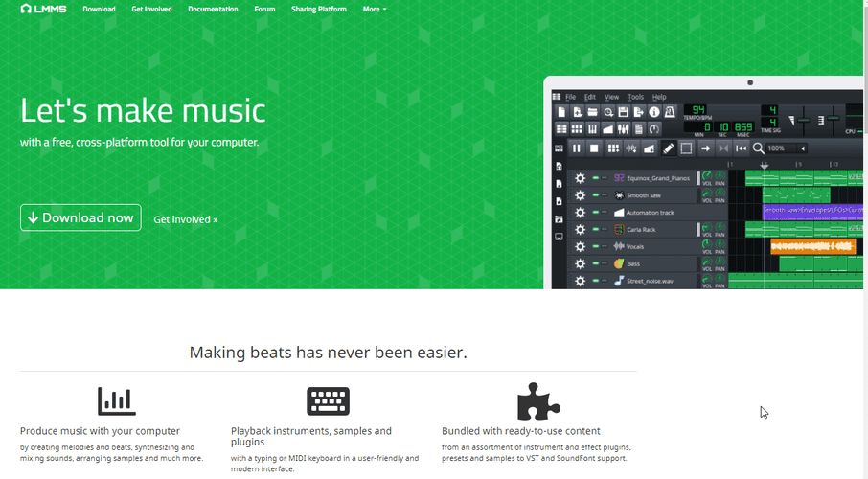Screen dimensions: 868x479
Task: Click the keyboard feature icon
Action: [329, 400]
